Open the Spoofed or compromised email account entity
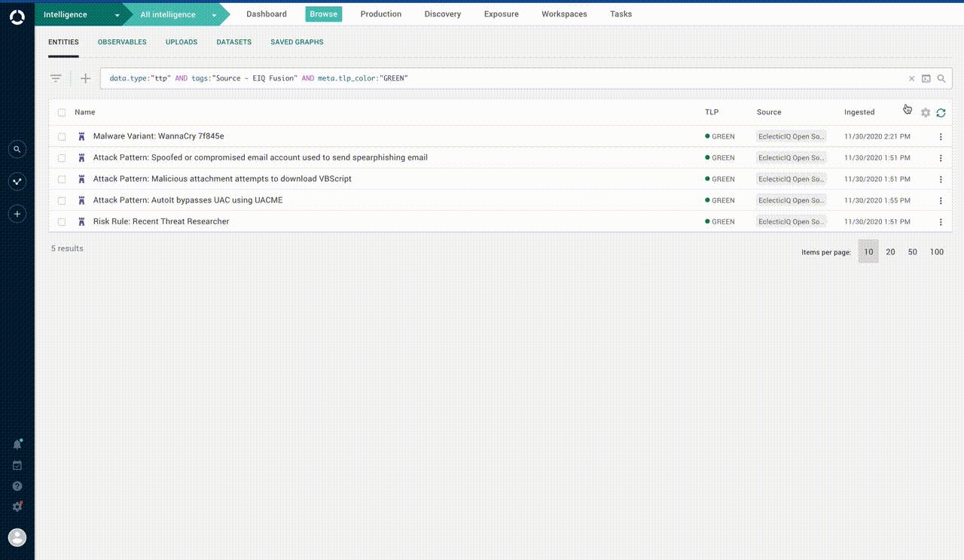Screen dimensions: 964x560 261,158
